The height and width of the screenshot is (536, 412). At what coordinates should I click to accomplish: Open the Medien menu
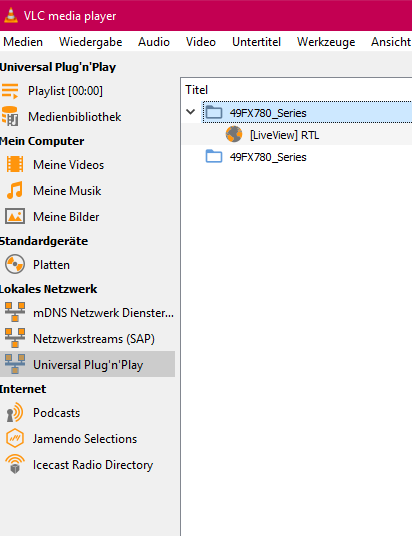point(23,42)
